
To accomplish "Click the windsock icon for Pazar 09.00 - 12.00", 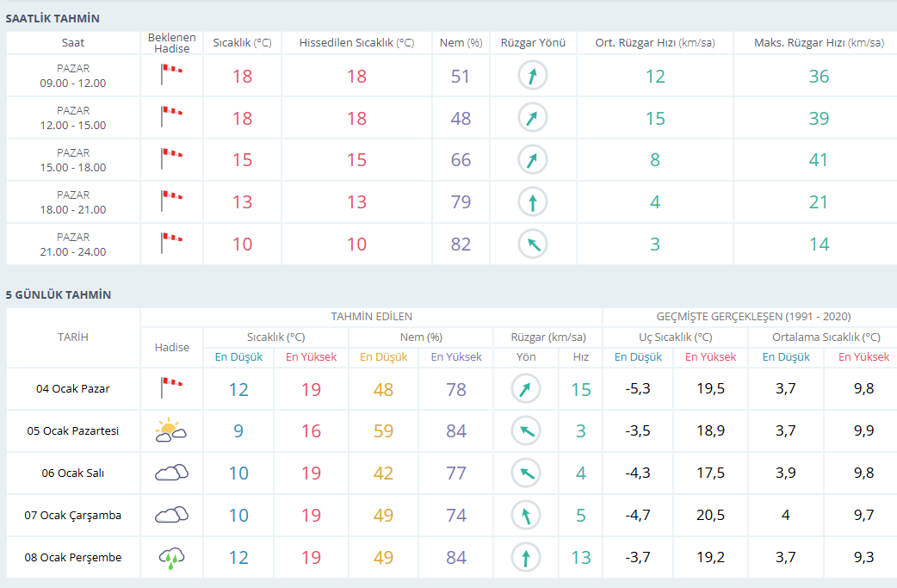I will [171, 75].
